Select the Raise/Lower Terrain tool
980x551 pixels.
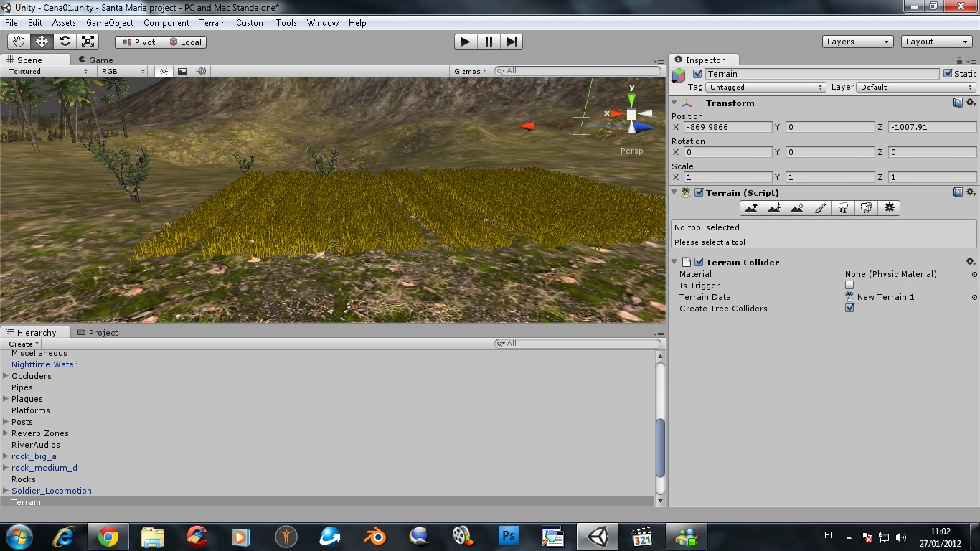[x=751, y=207]
